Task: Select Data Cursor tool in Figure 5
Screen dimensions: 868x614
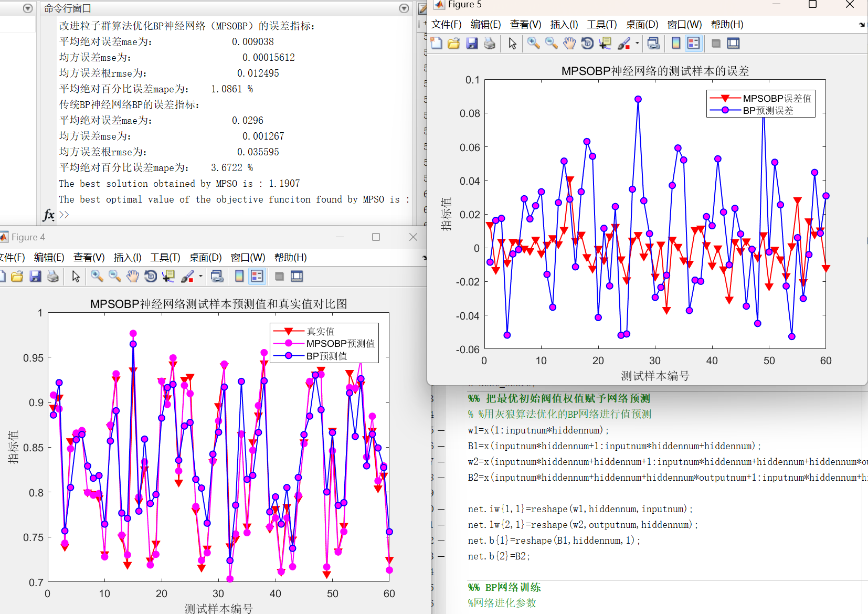Action: (605, 44)
